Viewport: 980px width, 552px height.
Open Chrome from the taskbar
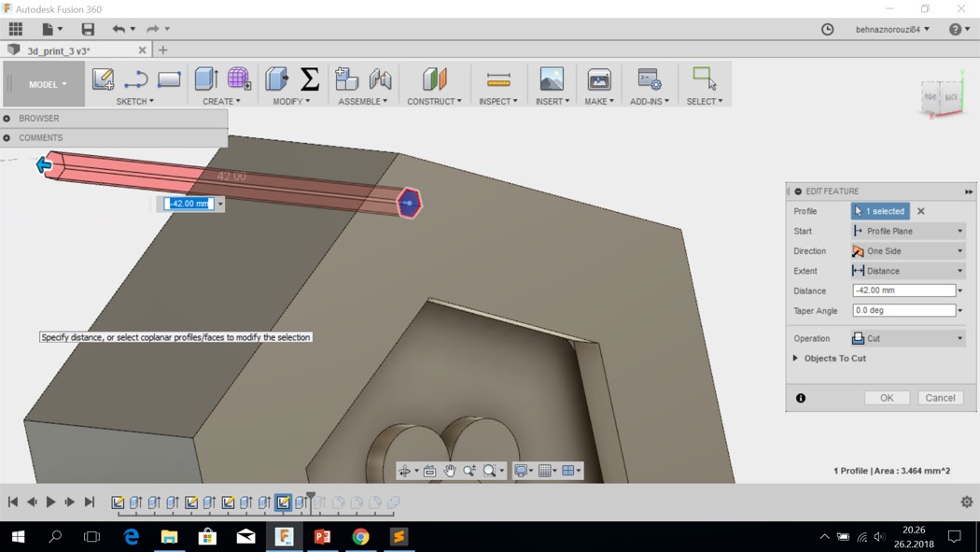pos(360,537)
